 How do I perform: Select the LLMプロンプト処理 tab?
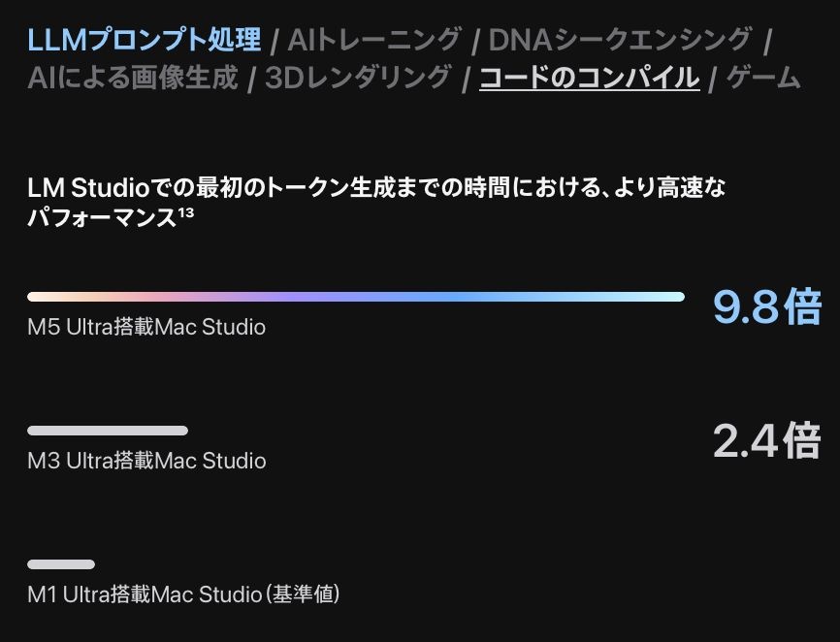pyautogui.click(x=145, y=40)
